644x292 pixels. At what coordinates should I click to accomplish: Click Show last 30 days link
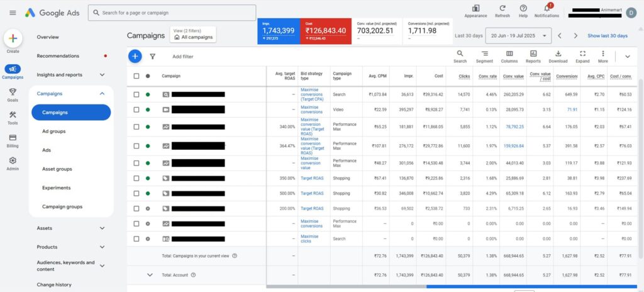pyautogui.click(x=607, y=36)
